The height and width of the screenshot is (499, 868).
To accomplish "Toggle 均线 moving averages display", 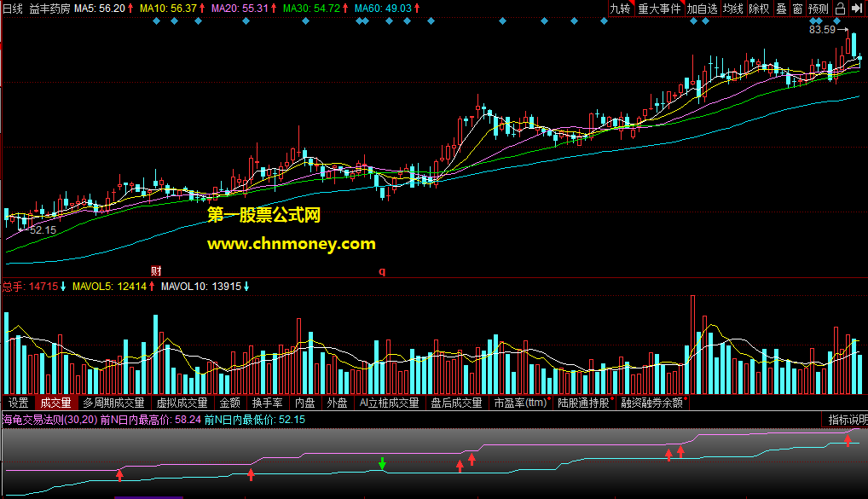I will [733, 9].
